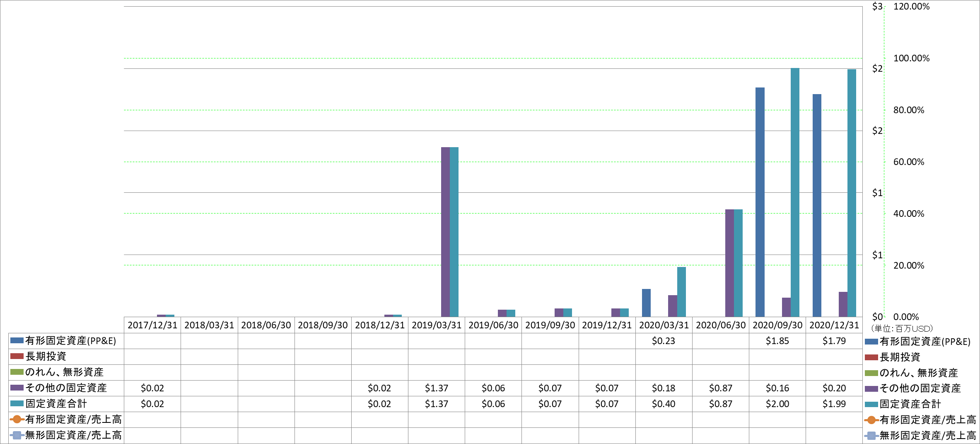Click the blue PP&E bar for 2020/03/31
Viewport: 980px width, 444px height.
click(646, 303)
